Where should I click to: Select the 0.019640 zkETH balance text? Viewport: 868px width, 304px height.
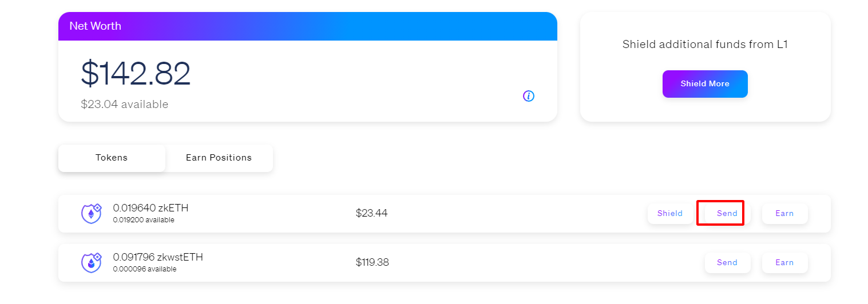click(x=150, y=208)
